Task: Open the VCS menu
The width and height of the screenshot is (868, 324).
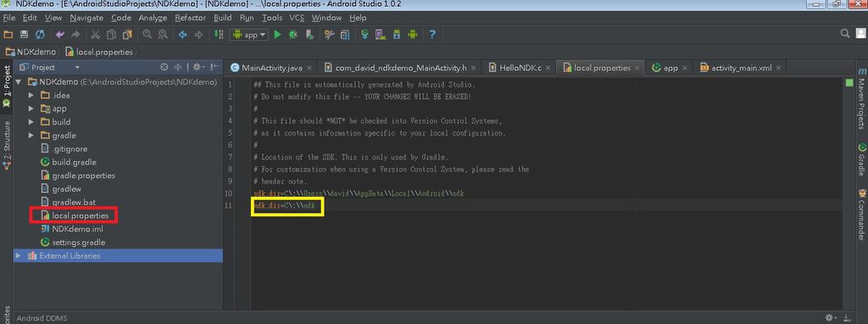Action: click(297, 18)
